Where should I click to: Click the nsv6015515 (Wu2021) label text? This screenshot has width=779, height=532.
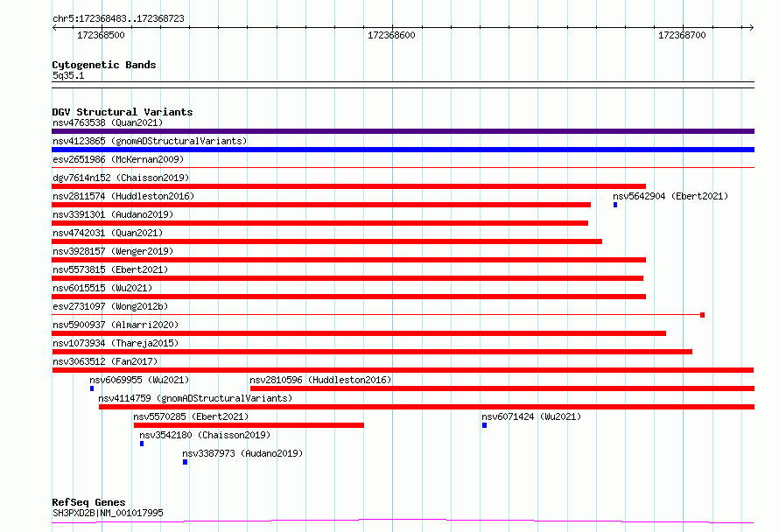102,288
